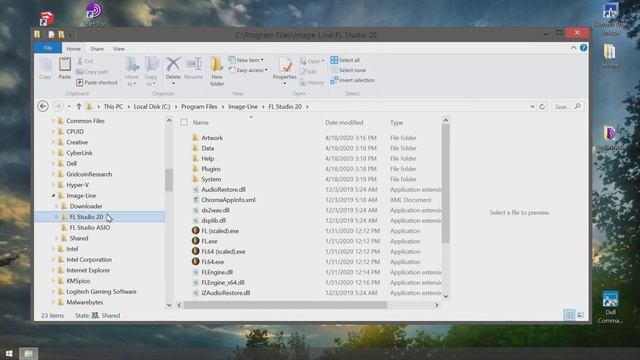Select the Malwarebytes folder in tree

pyautogui.click(x=84, y=302)
